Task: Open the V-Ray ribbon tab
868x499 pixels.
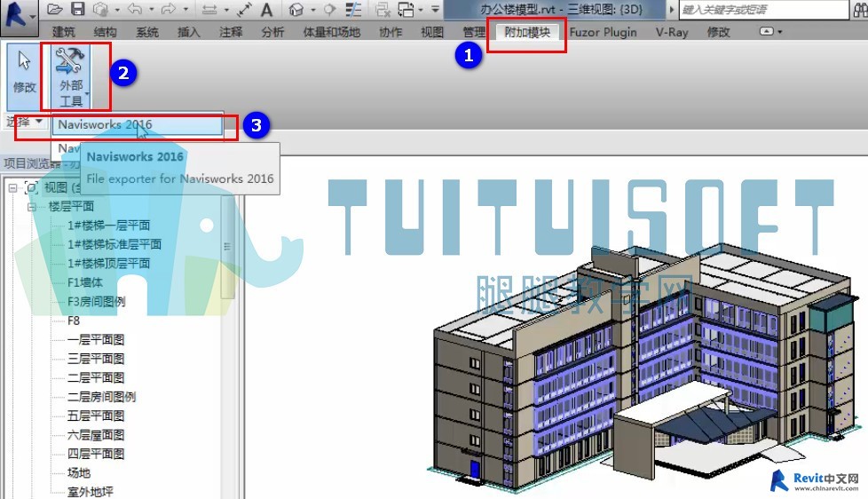Action: coord(672,32)
